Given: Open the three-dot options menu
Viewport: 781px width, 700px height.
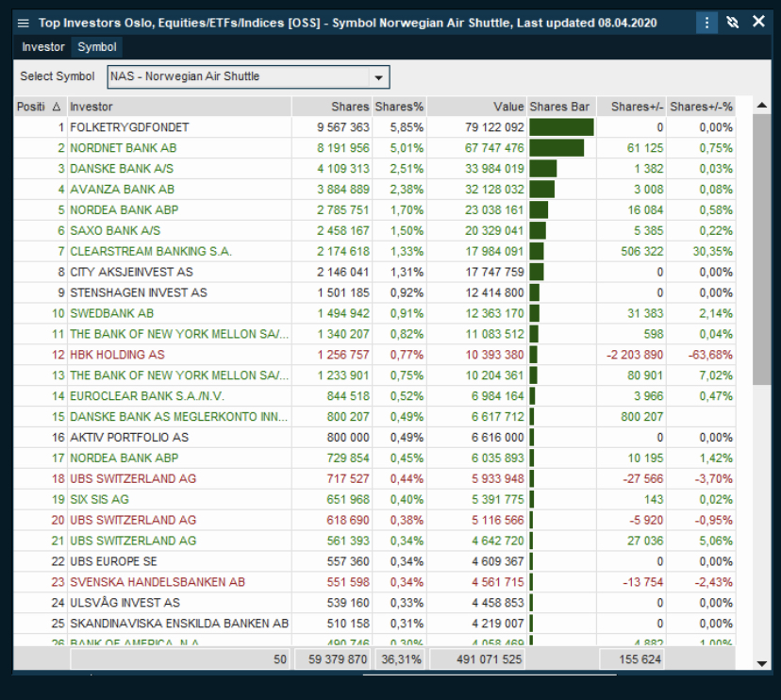Looking at the screenshot, I should (706, 23).
